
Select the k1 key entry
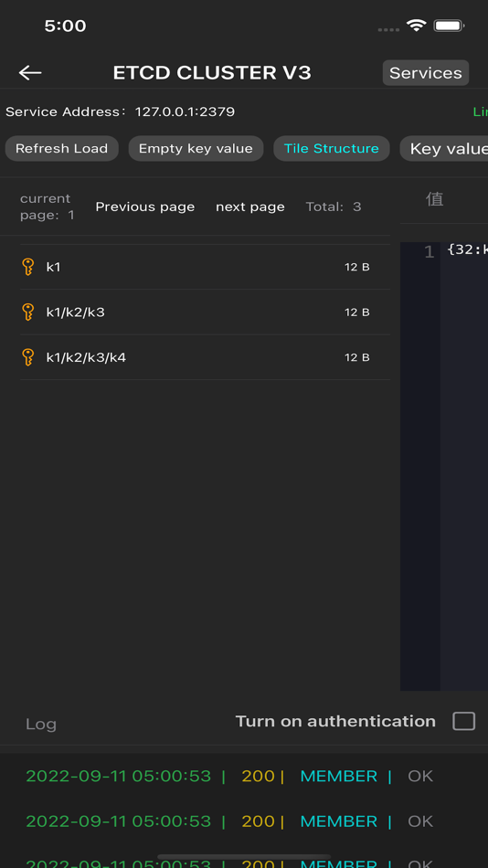[205, 267]
